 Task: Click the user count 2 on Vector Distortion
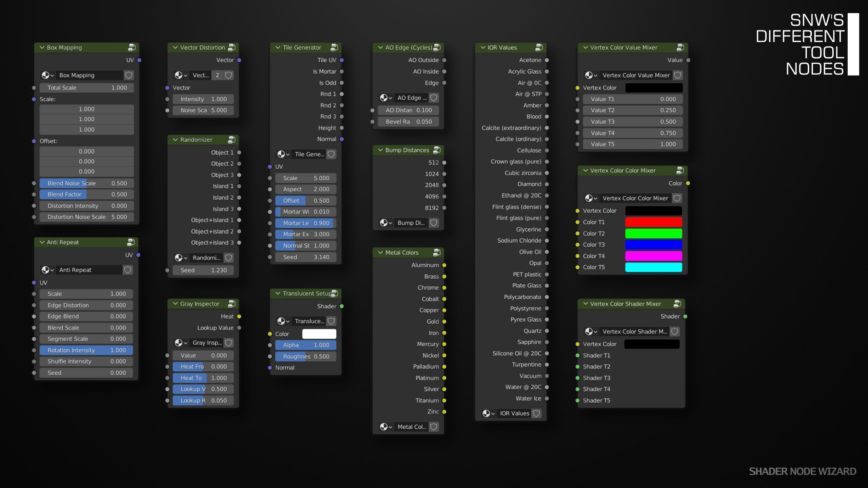click(x=217, y=75)
